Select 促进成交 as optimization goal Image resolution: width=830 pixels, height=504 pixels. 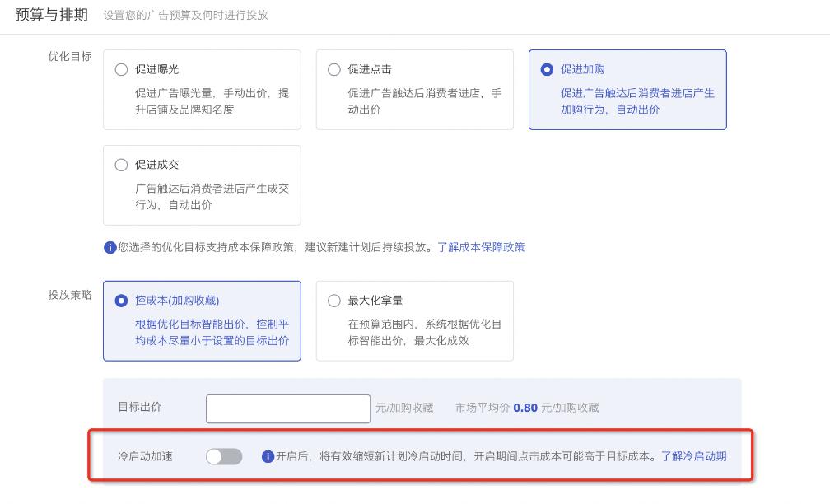[122, 166]
